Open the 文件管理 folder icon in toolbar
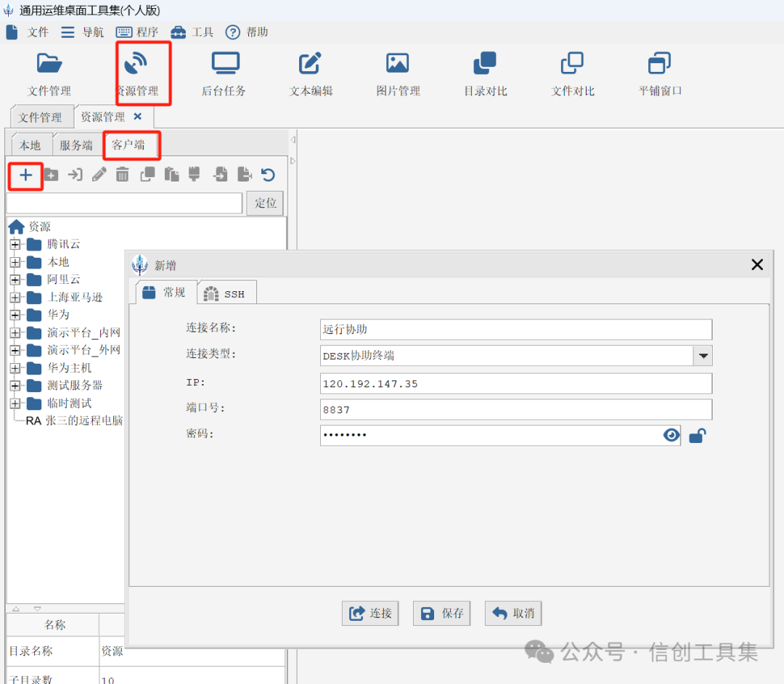The image size is (784, 684). click(x=49, y=63)
